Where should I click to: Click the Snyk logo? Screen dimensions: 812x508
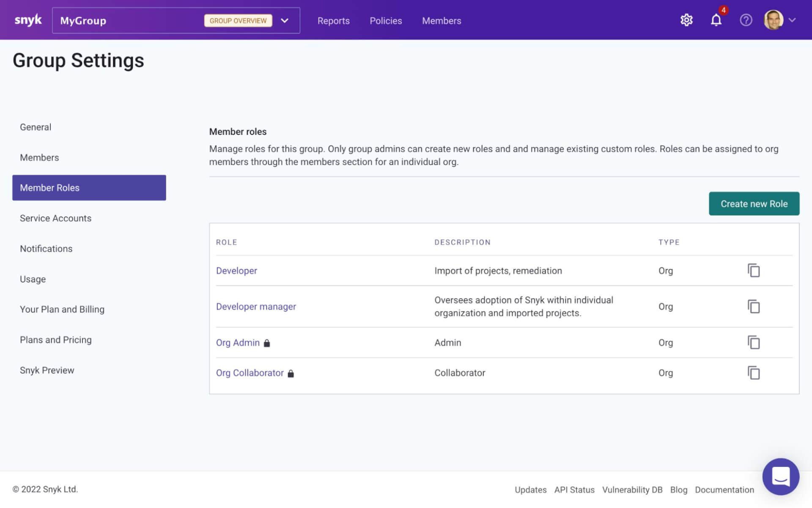28,20
